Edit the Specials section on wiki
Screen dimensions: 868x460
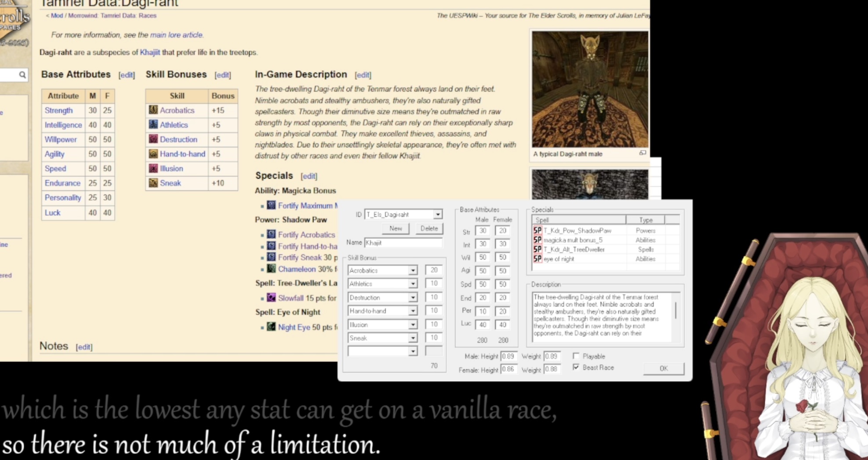[309, 176]
